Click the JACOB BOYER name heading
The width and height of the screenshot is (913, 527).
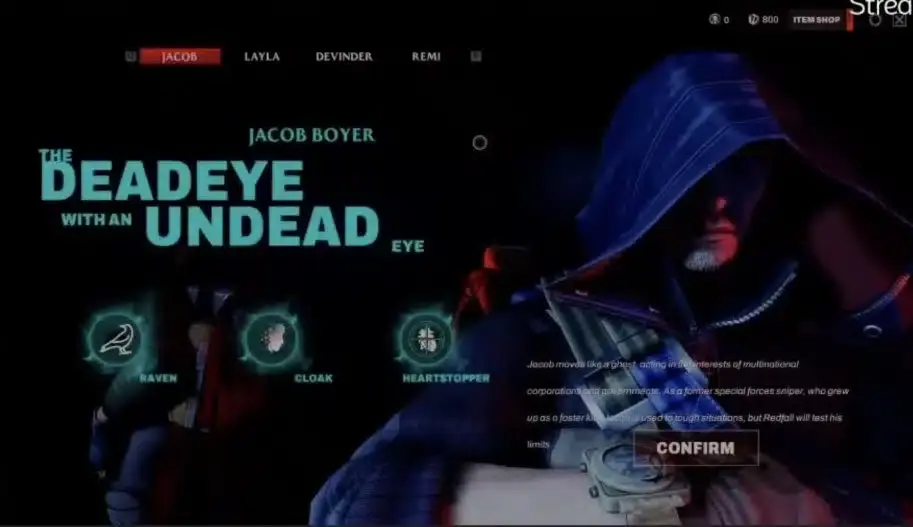coord(312,135)
